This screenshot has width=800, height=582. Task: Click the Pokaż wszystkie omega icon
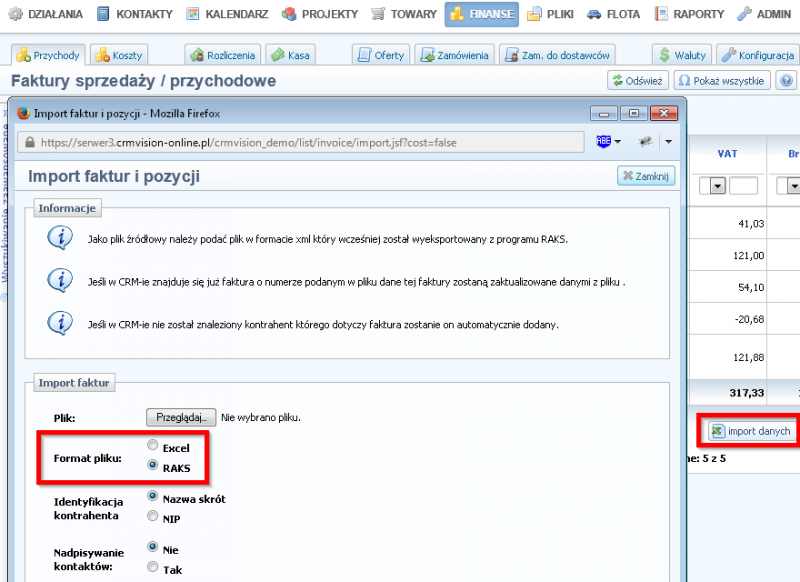(x=683, y=81)
